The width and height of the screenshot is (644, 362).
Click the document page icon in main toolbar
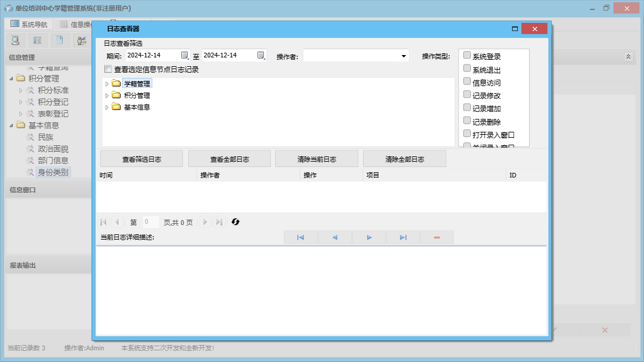click(60, 40)
